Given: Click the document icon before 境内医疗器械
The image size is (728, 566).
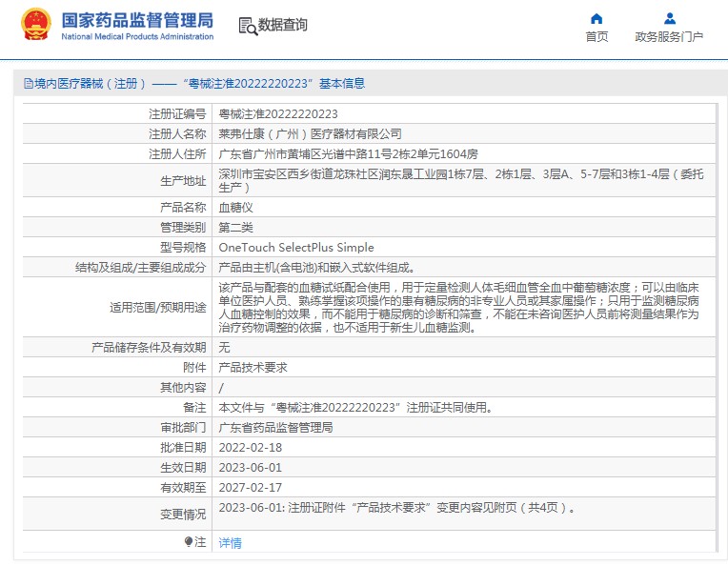Looking at the screenshot, I should coord(28,84).
